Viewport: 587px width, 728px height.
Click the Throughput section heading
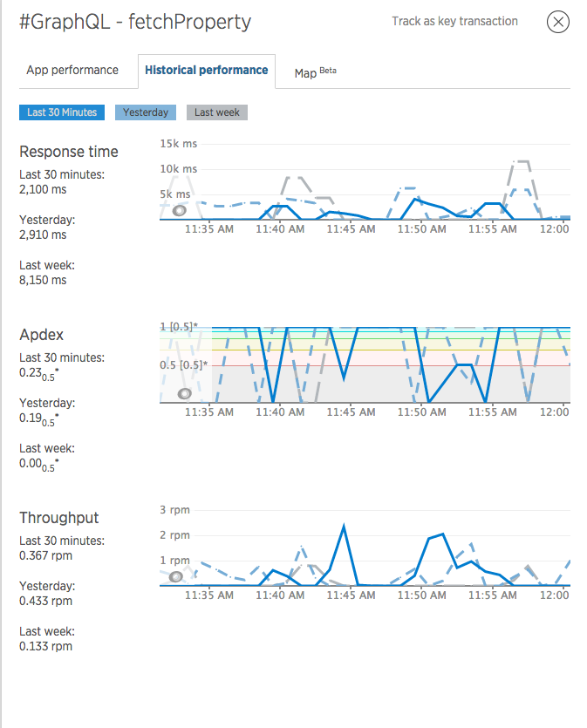(59, 518)
